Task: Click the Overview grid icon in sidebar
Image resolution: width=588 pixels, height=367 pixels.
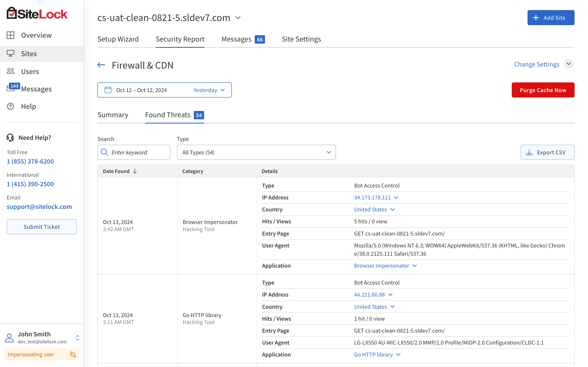Action: 10,35
